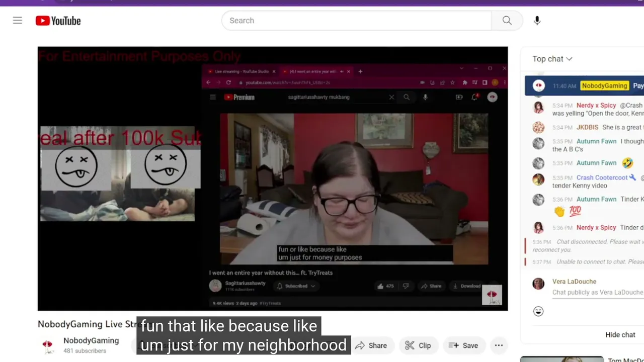
Task: Click the tab-search chevron in the recorded browser
Action: (462, 68)
